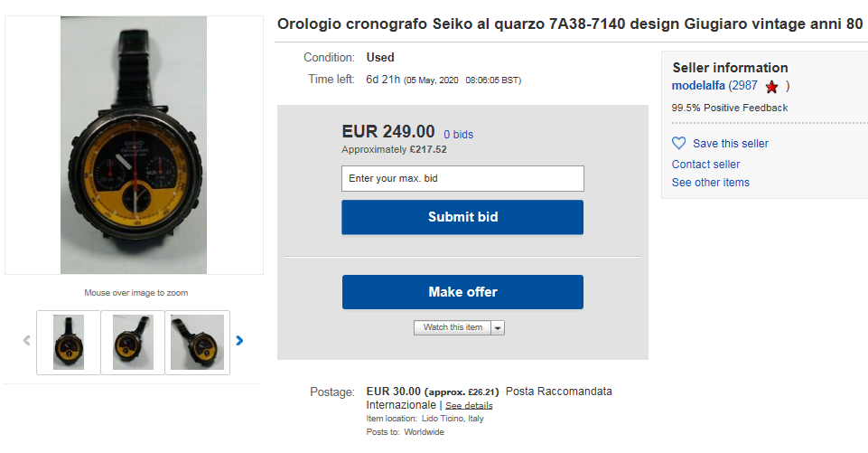Select the third watch thumbnail
The height and width of the screenshot is (453, 868).
pos(197,342)
